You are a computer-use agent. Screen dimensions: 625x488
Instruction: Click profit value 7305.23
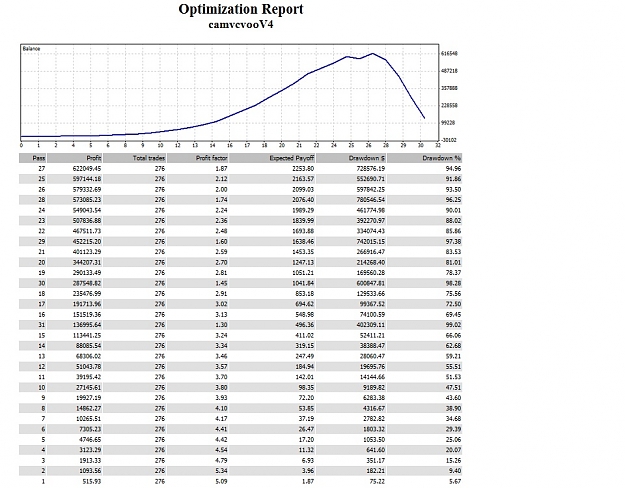(x=90, y=429)
